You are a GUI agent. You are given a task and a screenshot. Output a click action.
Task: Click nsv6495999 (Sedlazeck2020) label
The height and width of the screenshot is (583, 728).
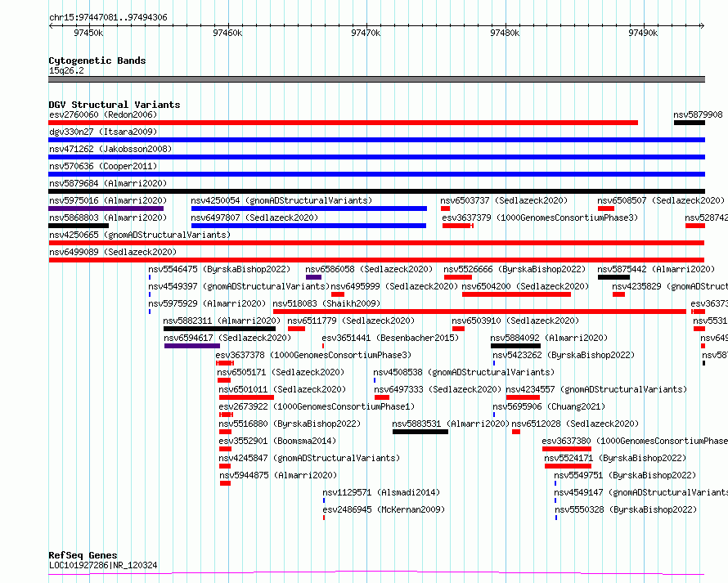coord(394,286)
